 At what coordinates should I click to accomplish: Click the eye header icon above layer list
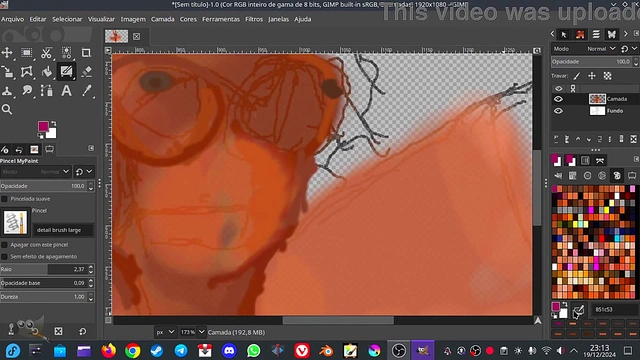tap(558, 88)
